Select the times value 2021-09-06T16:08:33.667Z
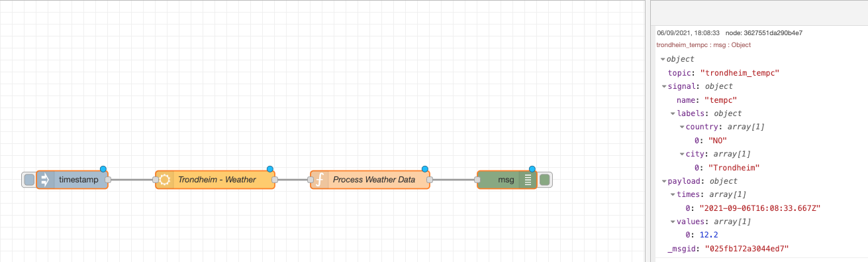 point(761,208)
